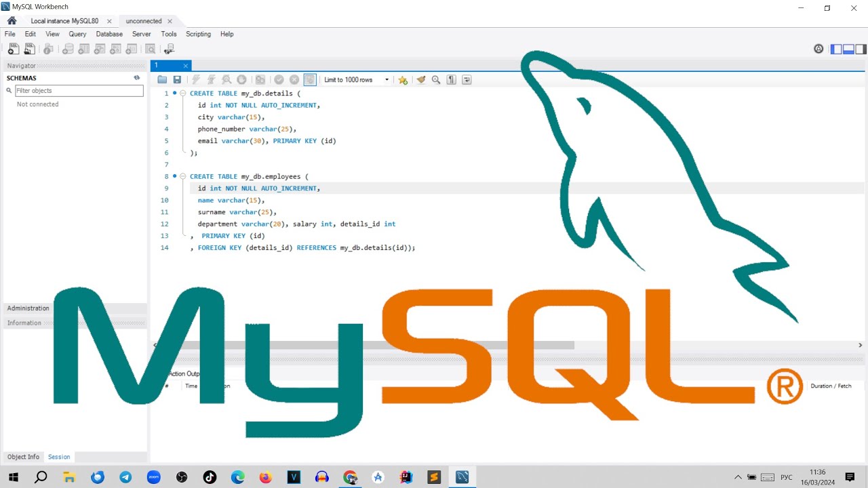Screen dimensions: 868x488
Task: Close the Local instance MySQL80 tab
Action: tap(109, 21)
